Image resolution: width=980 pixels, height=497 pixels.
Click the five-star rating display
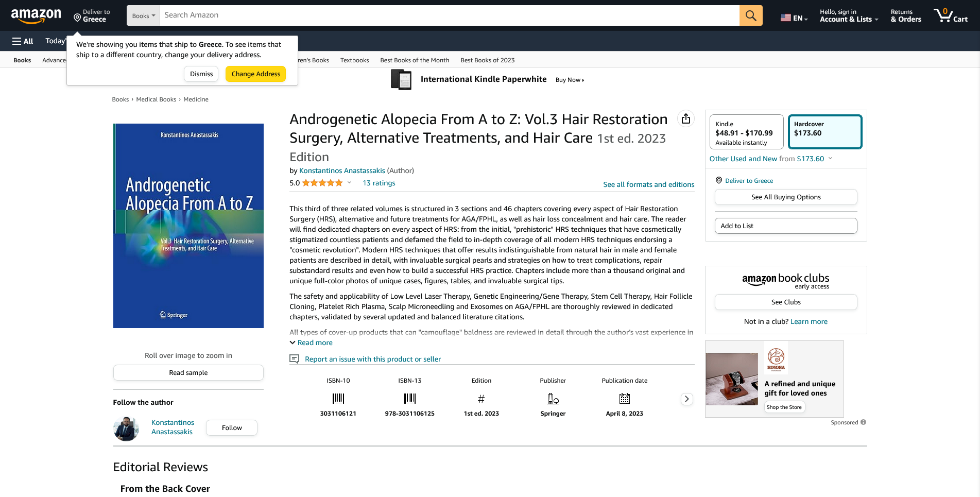(x=322, y=183)
